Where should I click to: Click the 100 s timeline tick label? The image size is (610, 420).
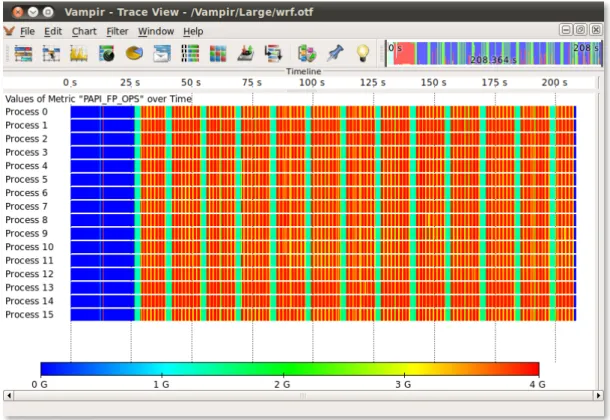[x=312, y=82]
